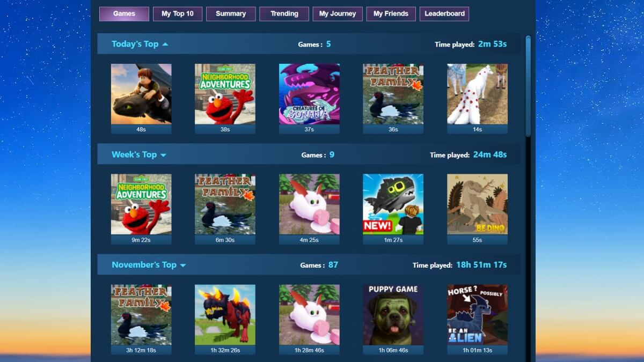This screenshot has height=362, width=644.
Task: Open the NEW! black dragon game thumbnail
Action: pos(393,204)
